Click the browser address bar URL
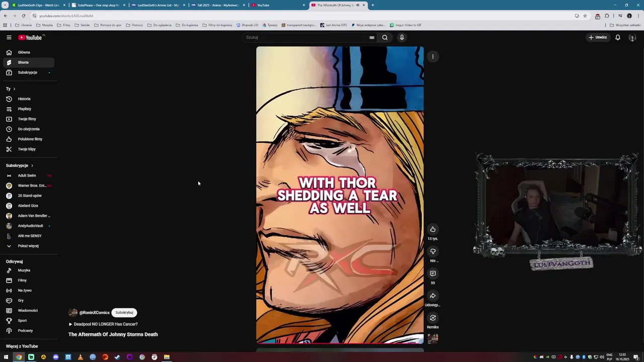The height and width of the screenshot is (362, 644). (66, 16)
